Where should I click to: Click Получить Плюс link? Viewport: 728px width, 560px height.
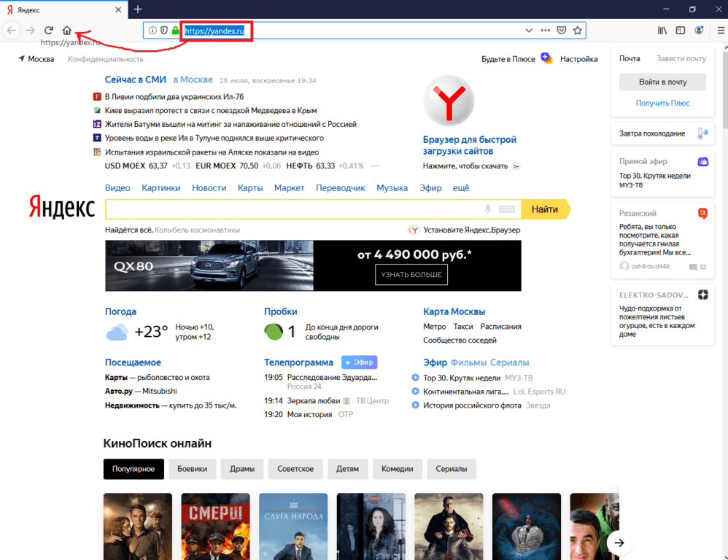point(662,103)
